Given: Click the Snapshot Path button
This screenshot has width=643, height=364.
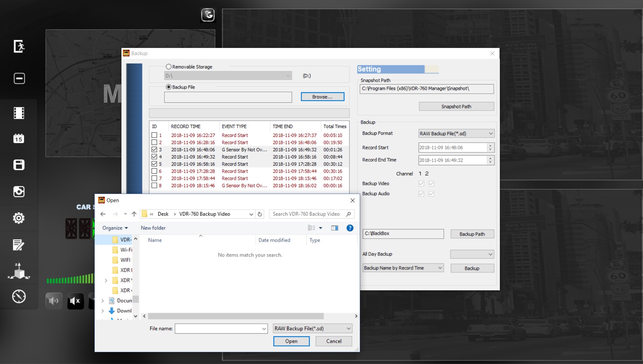Looking at the screenshot, I should coord(457,106).
